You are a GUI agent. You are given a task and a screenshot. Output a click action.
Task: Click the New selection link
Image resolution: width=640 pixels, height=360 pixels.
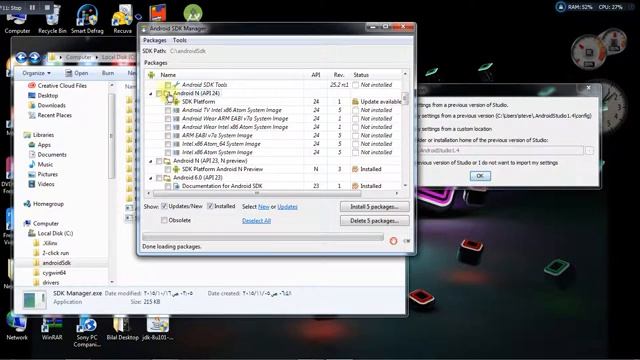pos(264,207)
